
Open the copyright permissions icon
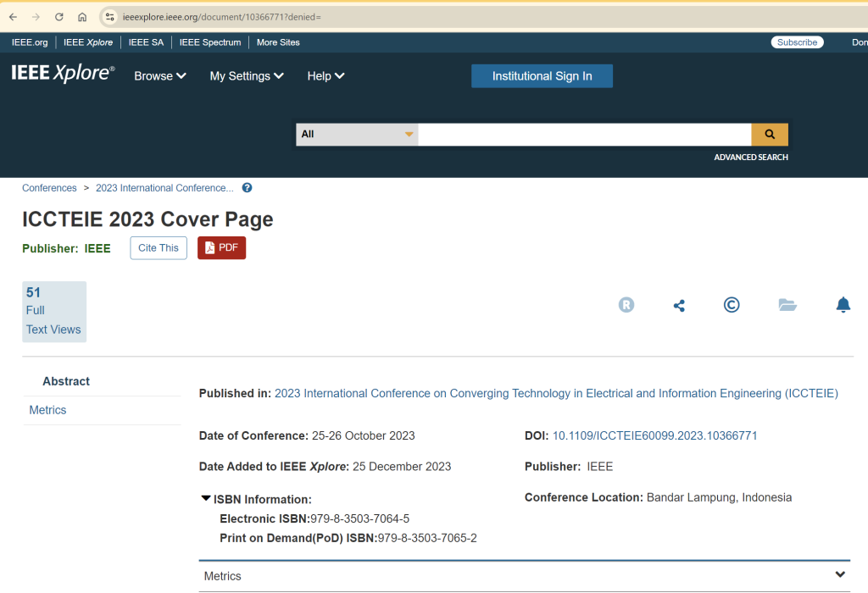732,305
